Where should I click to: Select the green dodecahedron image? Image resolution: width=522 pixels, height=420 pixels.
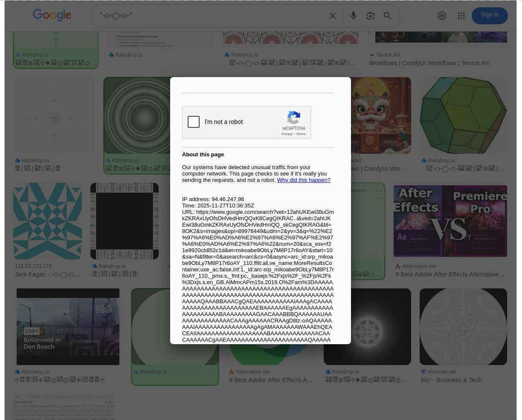pos(463,115)
